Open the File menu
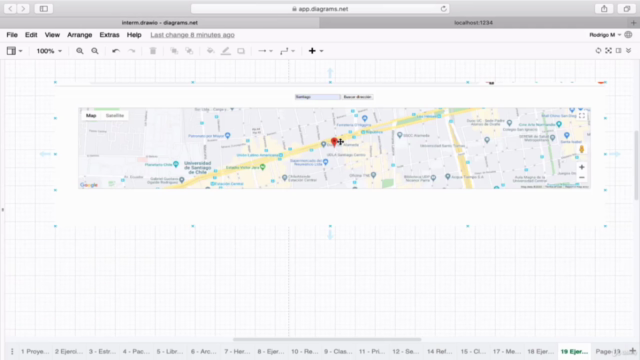 point(12,35)
